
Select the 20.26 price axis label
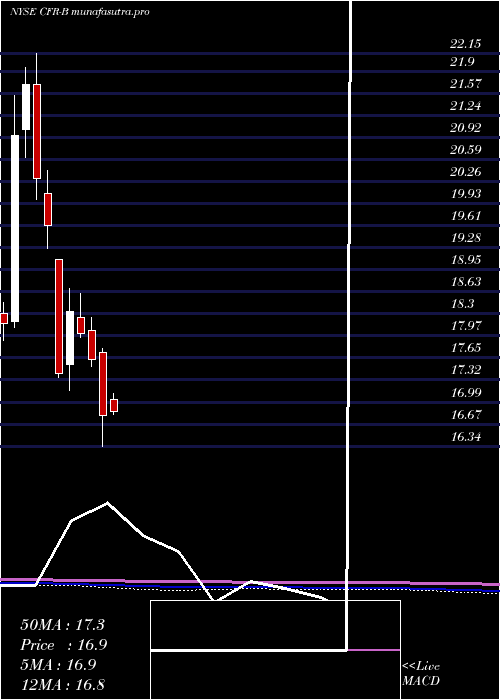click(466, 172)
